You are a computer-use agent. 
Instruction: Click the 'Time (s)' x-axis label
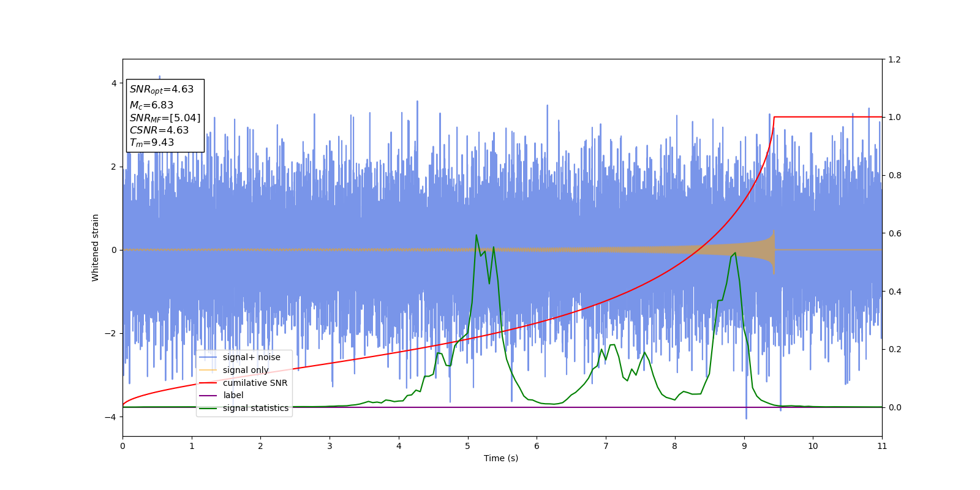tap(501, 458)
